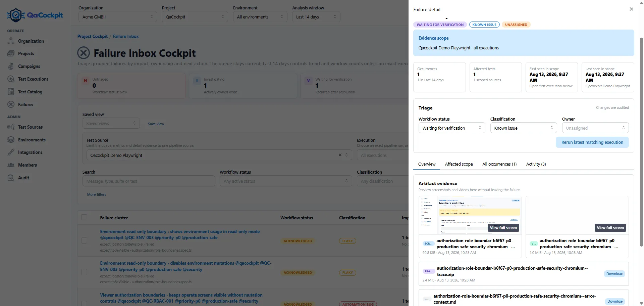Click the Investigating summary card
Image resolution: width=644 pixels, height=306 pixels.
click(243, 86)
